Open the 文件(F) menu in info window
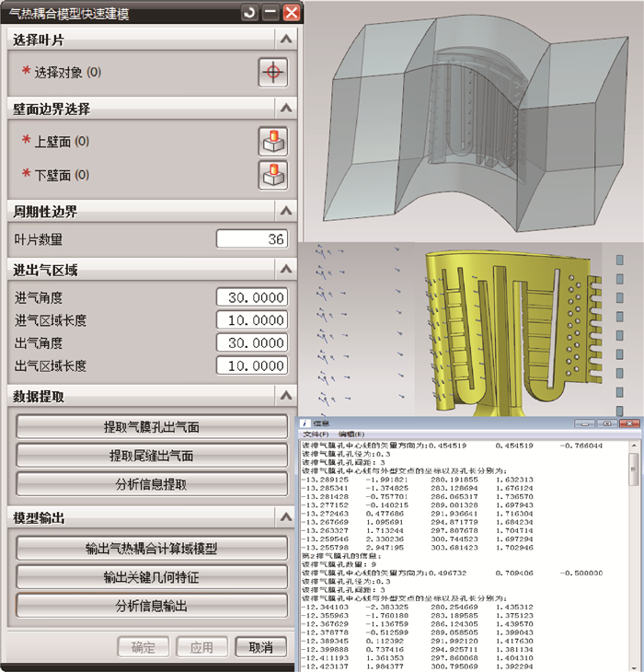 click(x=316, y=434)
